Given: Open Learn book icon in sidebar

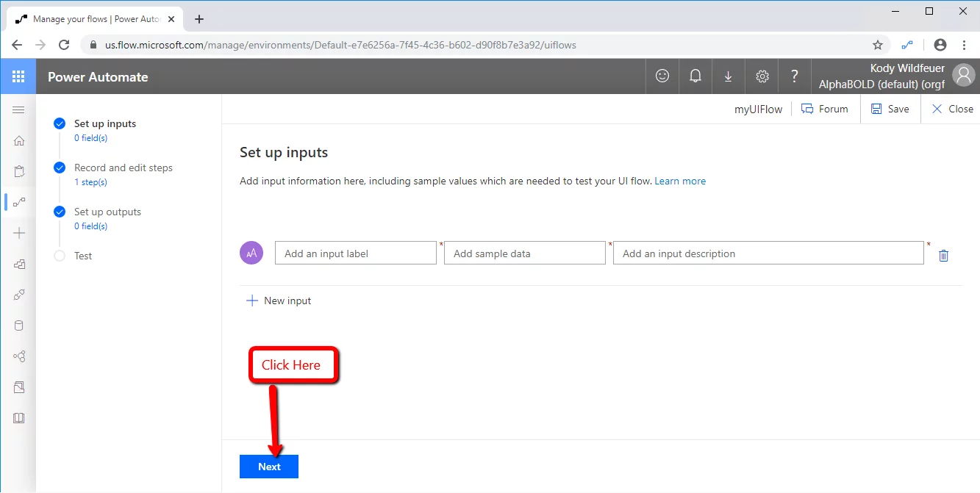Looking at the screenshot, I should click(19, 418).
